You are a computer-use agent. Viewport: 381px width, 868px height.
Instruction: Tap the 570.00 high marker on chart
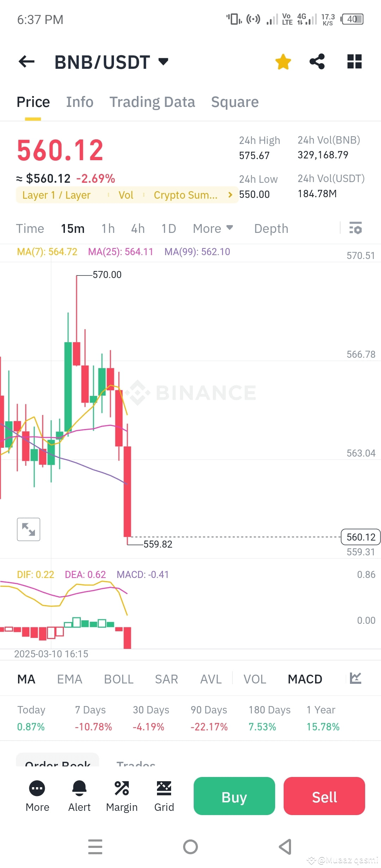pos(107,275)
